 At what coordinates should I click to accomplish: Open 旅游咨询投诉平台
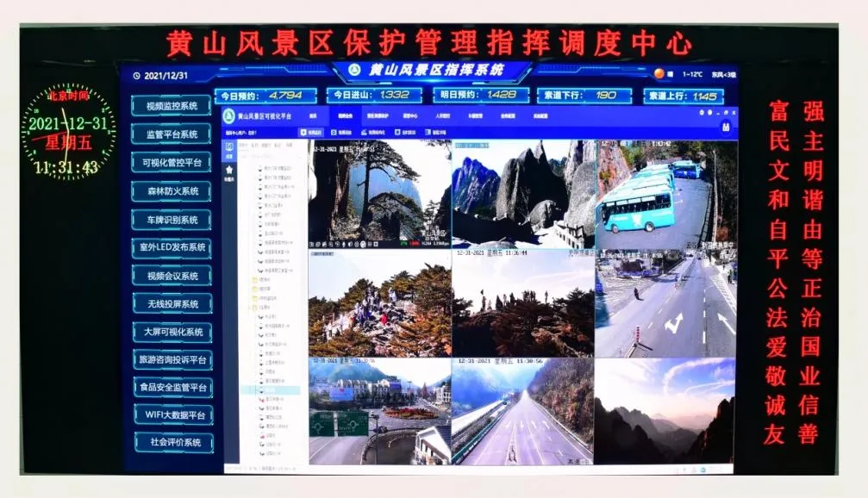pos(173,359)
